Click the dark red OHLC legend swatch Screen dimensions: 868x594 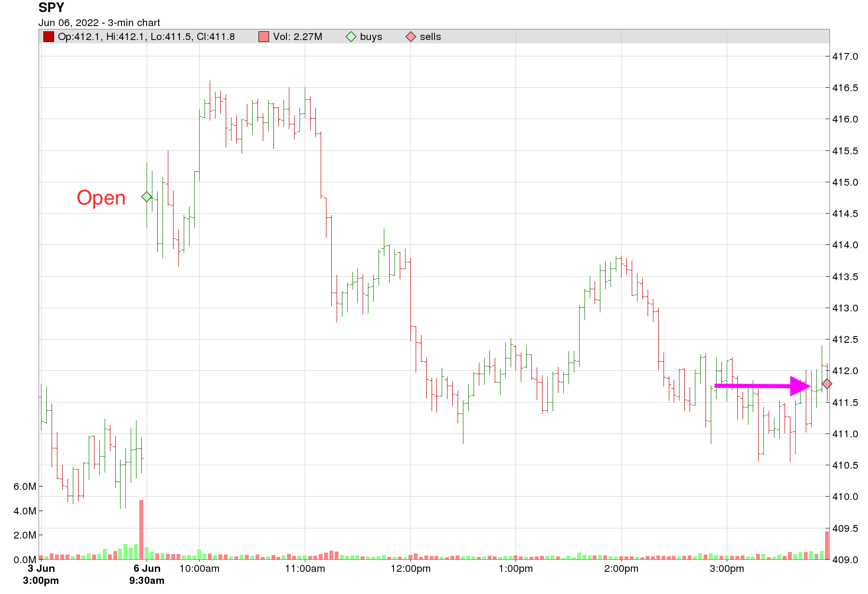pos(49,37)
